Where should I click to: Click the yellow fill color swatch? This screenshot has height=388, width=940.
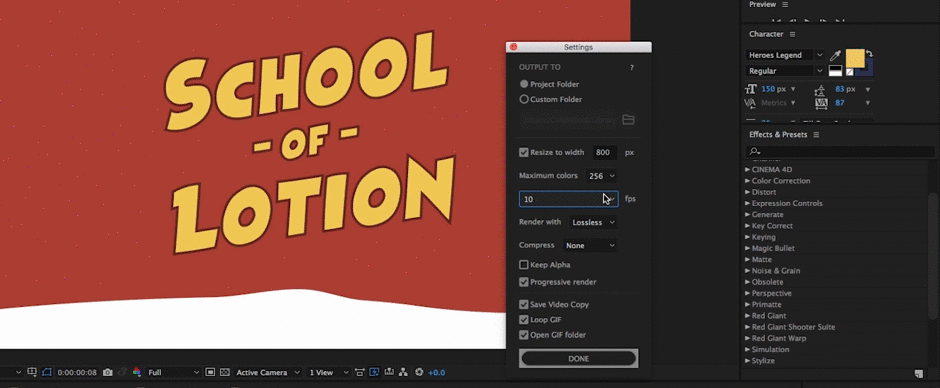tap(855, 58)
